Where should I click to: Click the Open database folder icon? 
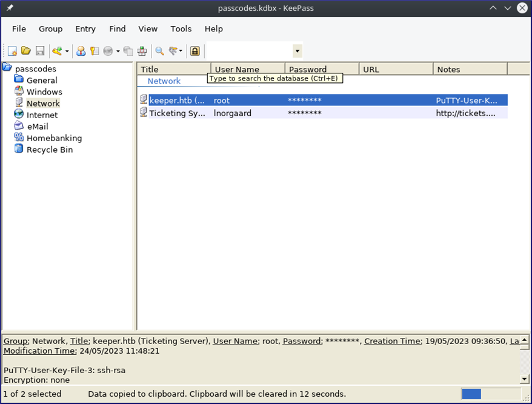coord(26,51)
